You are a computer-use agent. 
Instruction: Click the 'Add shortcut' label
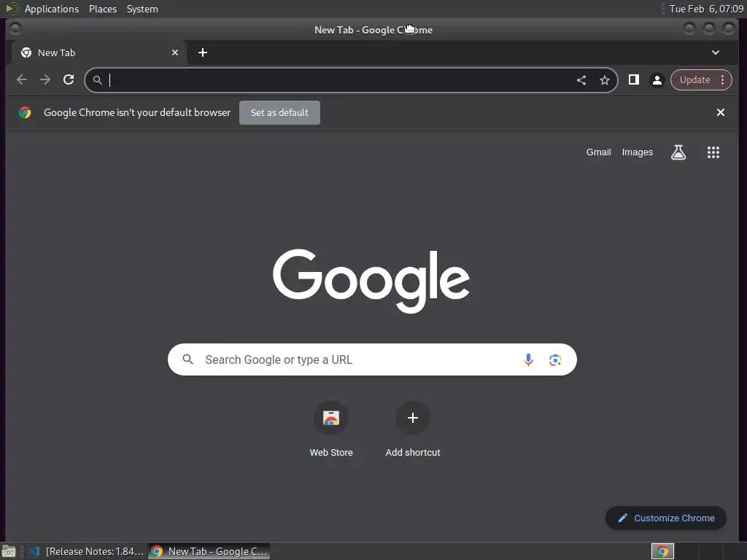tap(413, 452)
